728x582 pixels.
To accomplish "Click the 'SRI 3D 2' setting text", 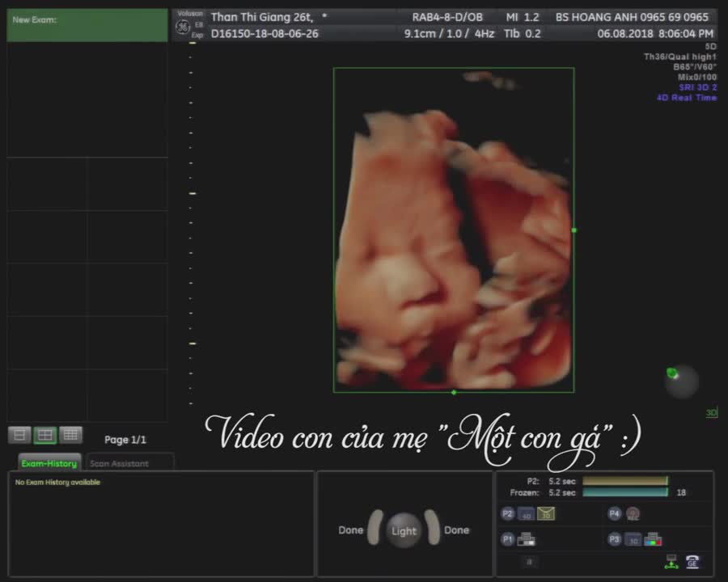I will point(698,87).
